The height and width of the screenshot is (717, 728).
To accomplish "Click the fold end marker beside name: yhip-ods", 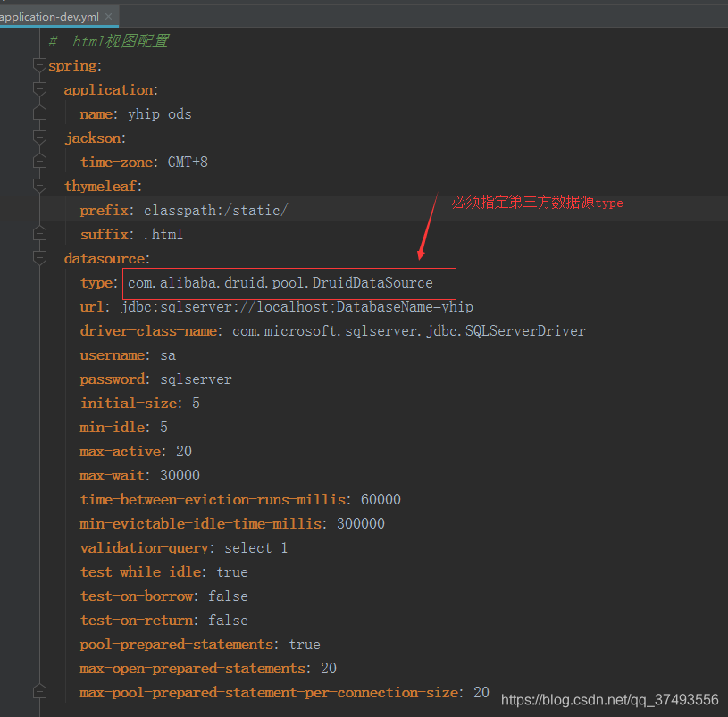I will click(40, 113).
